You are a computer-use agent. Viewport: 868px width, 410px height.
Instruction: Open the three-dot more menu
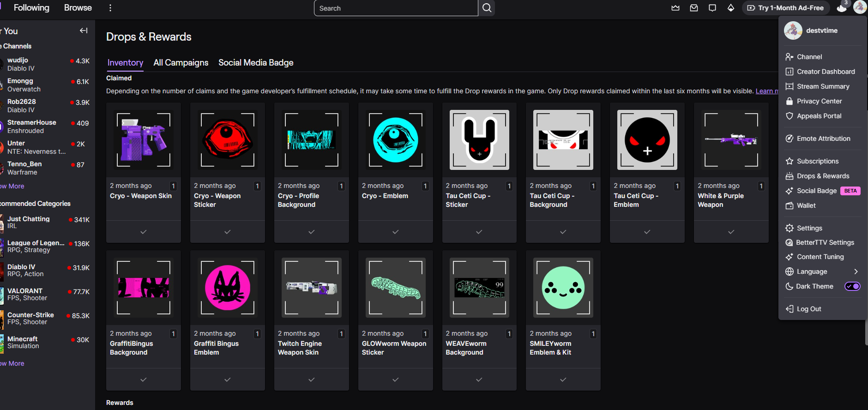110,8
